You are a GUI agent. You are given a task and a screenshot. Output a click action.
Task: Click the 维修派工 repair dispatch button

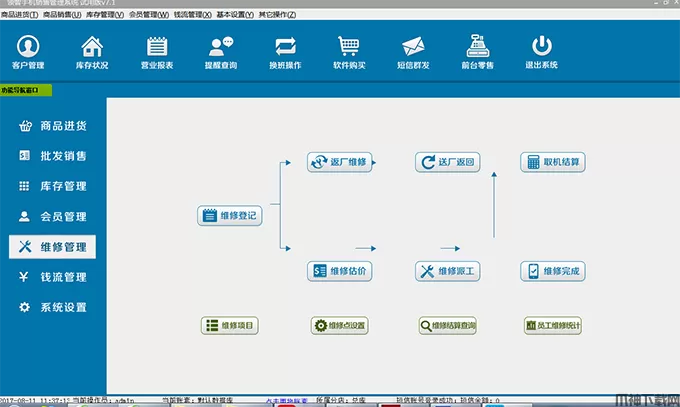448,271
